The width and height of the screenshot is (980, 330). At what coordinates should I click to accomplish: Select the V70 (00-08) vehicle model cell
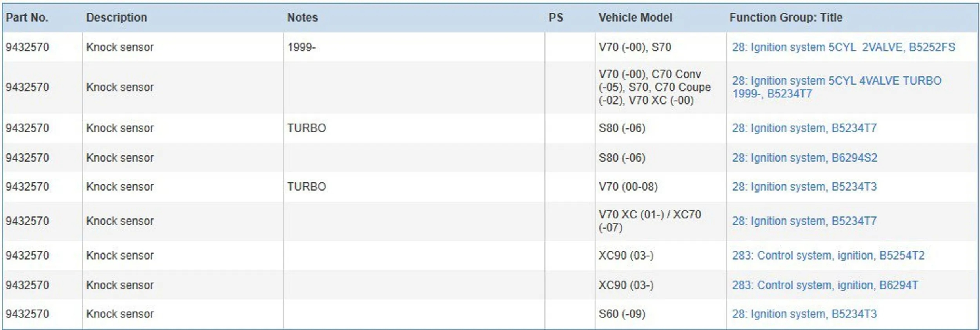point(628,187)
